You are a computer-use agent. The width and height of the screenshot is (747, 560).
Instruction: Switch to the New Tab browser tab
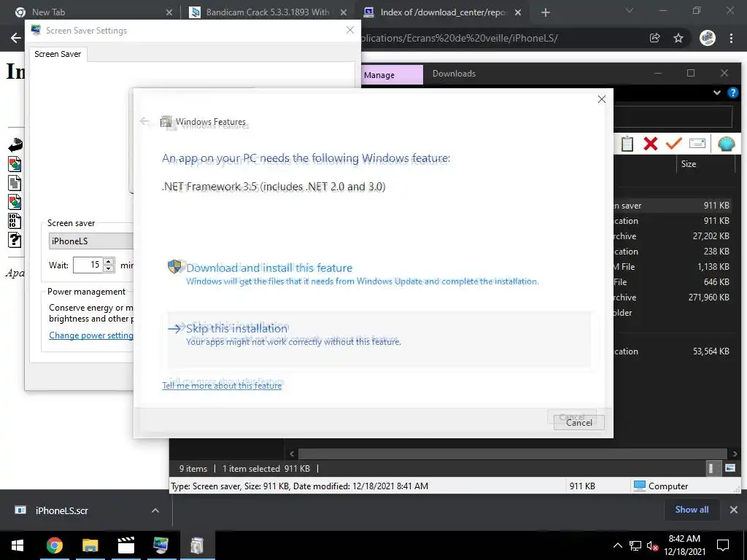tap(93, 12)
